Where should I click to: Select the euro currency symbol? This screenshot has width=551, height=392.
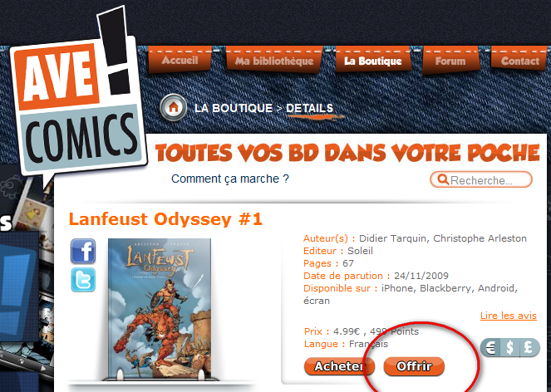[490, 348]
